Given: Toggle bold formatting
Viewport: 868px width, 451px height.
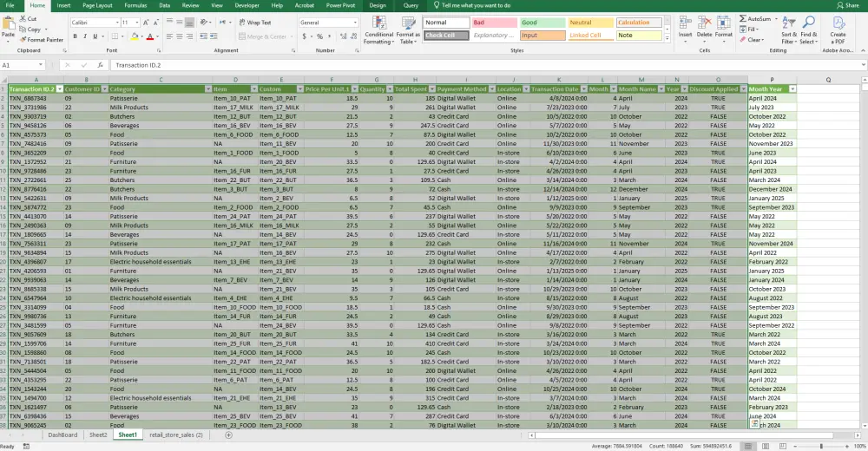Looking at the screenshot, I should (x=75, y=36).
